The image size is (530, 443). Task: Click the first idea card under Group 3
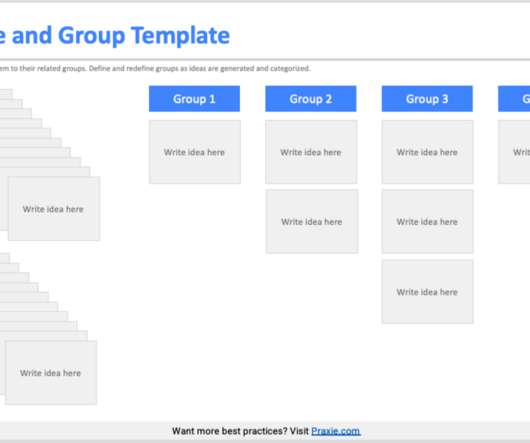428,152
